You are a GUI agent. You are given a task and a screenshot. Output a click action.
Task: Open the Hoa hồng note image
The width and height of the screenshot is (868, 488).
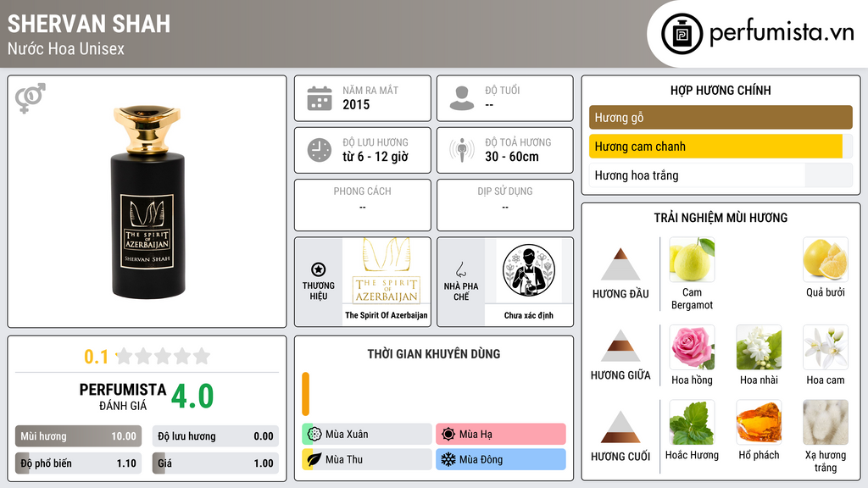coord(692,347)
